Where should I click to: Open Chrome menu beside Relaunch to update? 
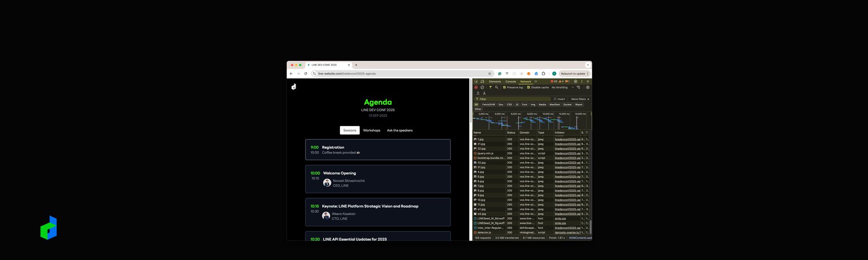(588, 74)
